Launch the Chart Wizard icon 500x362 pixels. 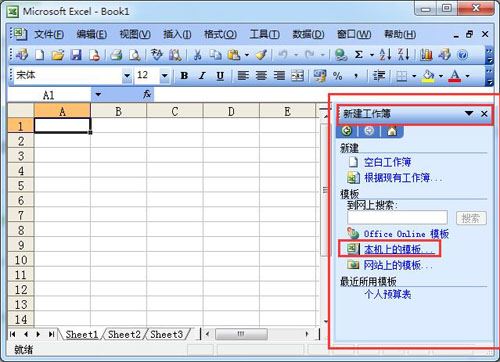tap(426, 55)
